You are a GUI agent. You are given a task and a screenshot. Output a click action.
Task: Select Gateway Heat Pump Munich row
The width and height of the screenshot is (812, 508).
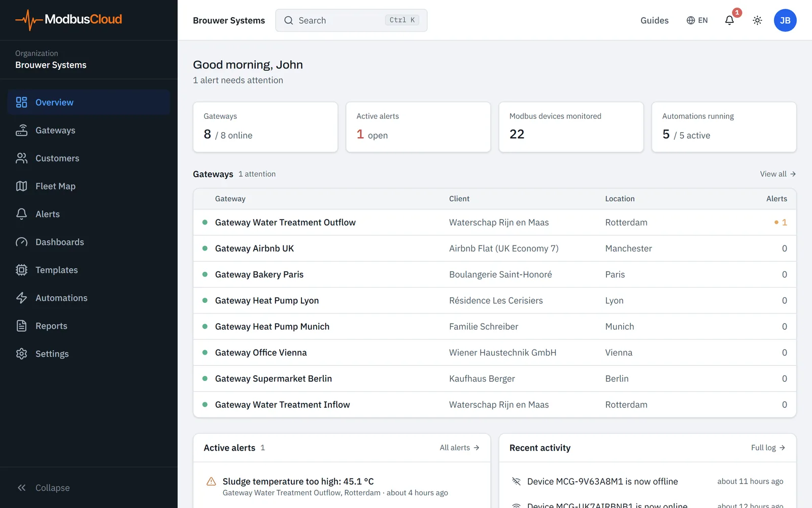pyautogui.click(x=495, y=327)
